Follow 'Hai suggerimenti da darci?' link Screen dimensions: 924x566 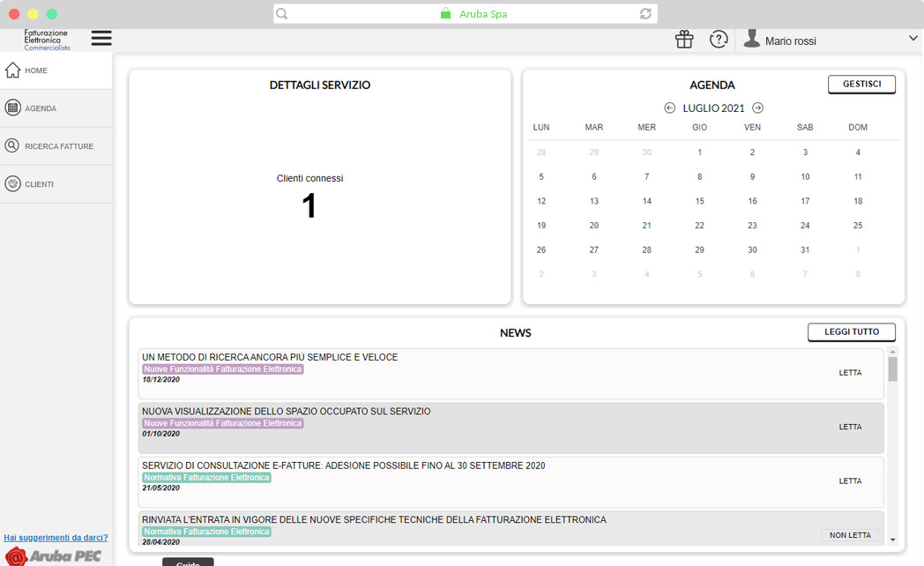click(56, 538)
